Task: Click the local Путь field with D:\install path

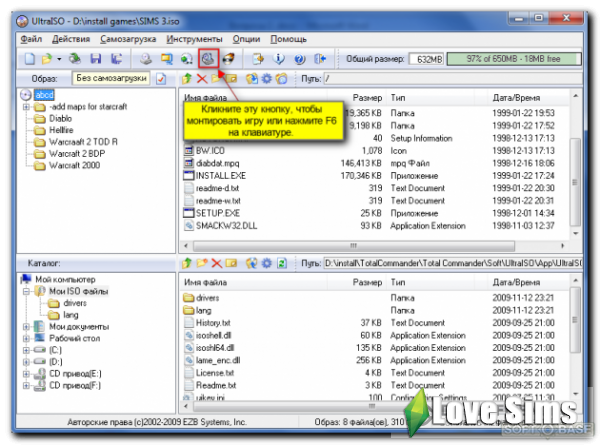Action: 453,263
